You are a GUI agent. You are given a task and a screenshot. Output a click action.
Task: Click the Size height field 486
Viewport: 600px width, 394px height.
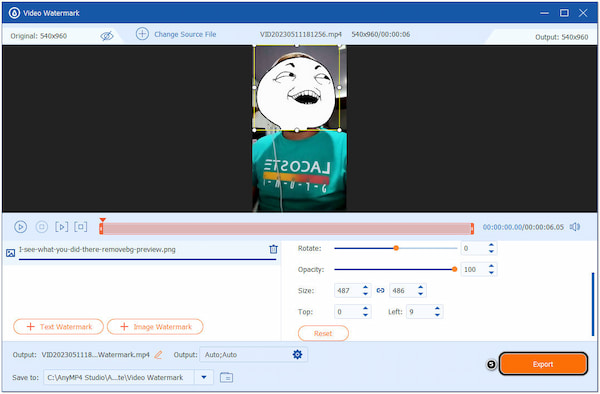403,290
